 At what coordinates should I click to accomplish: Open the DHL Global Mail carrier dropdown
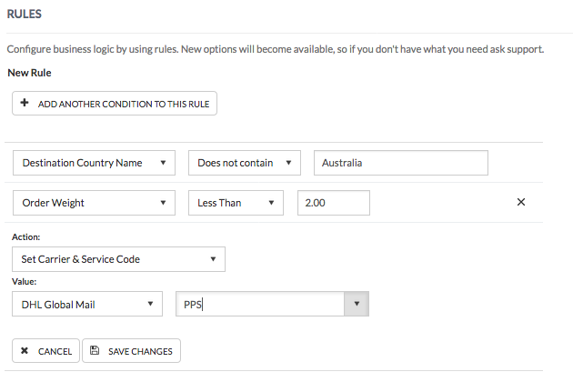tap(87, 304)
